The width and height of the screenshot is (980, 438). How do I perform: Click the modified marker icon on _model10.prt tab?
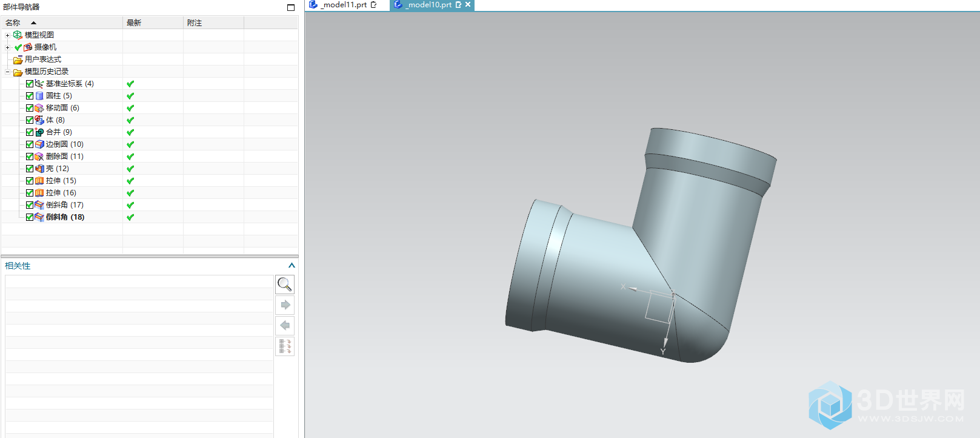pyautogui.click(x=458, y=4)
